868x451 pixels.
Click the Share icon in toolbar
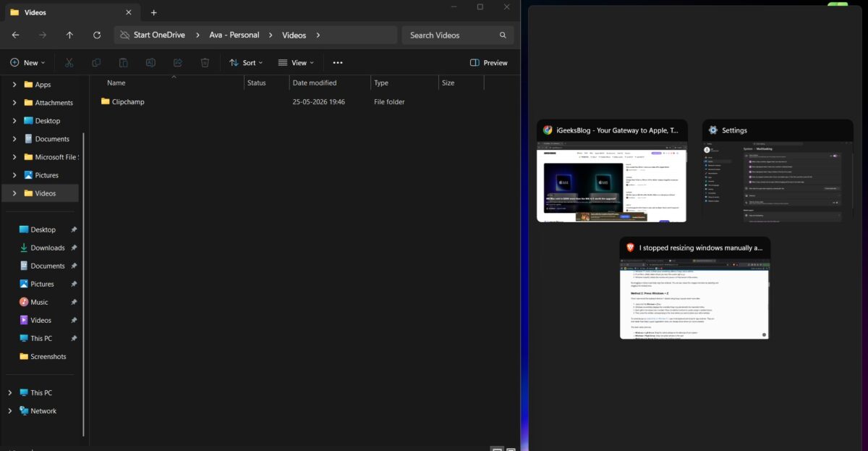click(x=178, y=63)
